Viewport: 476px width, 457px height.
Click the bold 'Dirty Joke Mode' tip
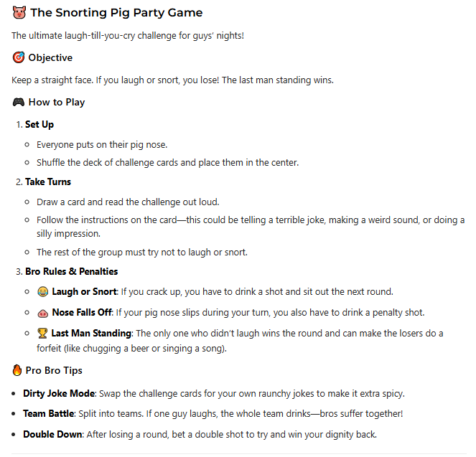[59, 393]
